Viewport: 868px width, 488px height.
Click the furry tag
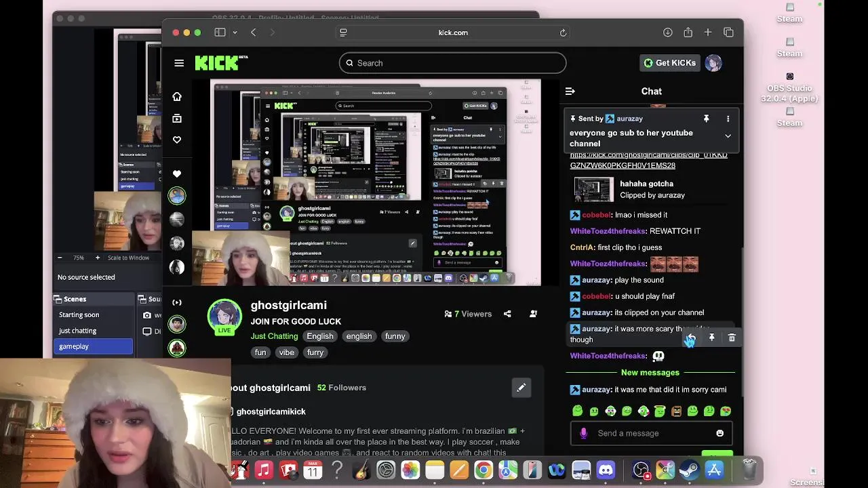[315, 352]
